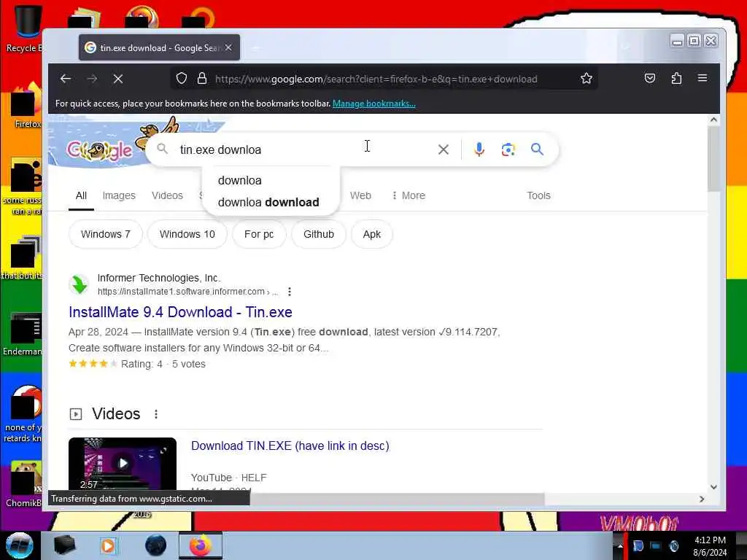Viewport: 747px width, 560px height.
Task: Open Download TIN.EXE video link
Action: tap(290, 446)
